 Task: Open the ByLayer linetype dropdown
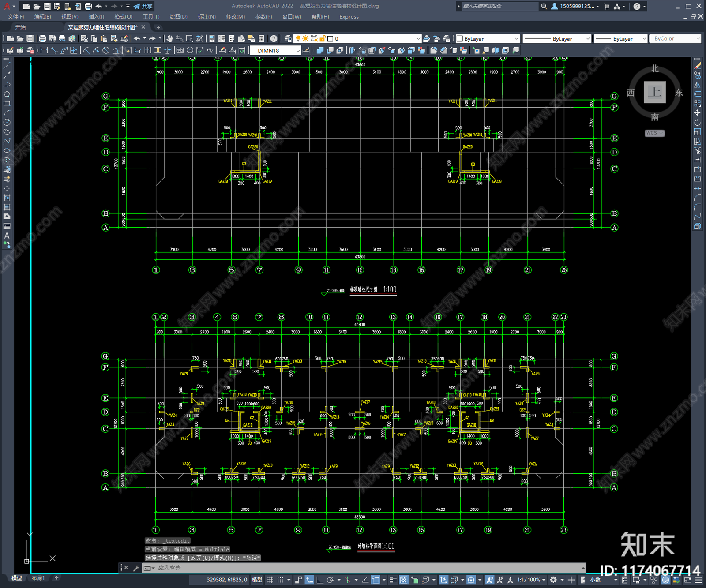pyautogui.click(x=556, y=39)
